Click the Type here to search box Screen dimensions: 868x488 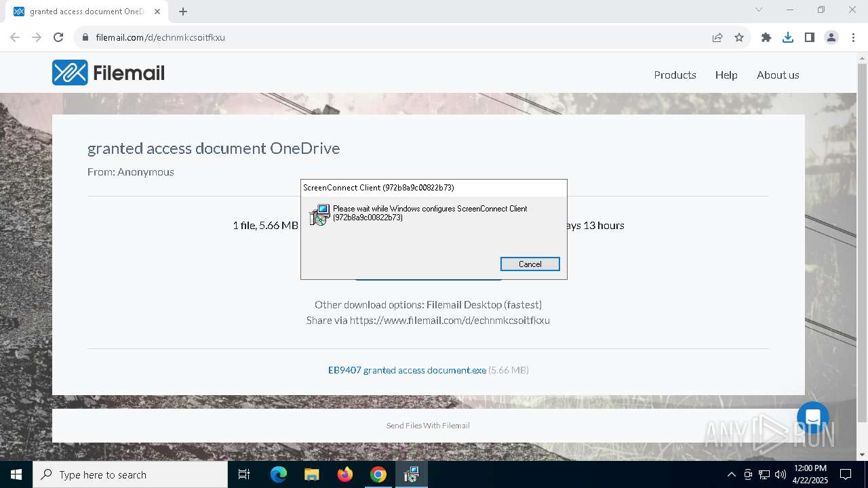(x=130, y=474)
